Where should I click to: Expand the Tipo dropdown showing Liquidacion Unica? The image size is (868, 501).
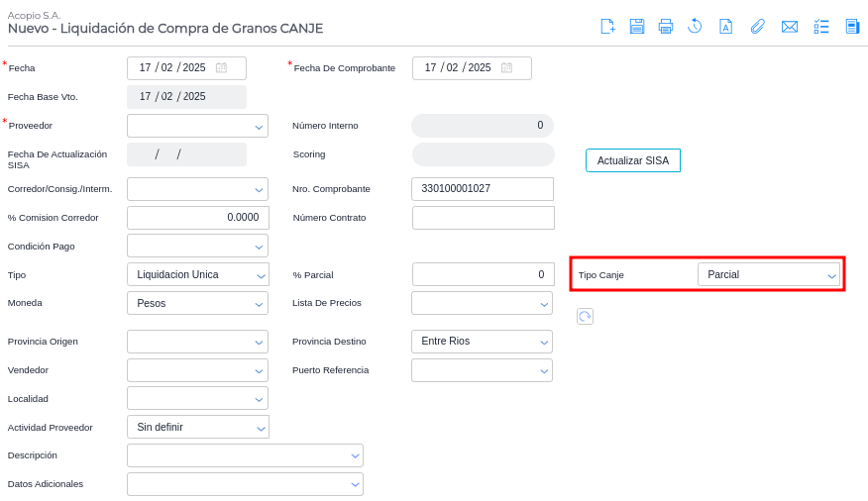pyautogui.click(x=260, y=275)
